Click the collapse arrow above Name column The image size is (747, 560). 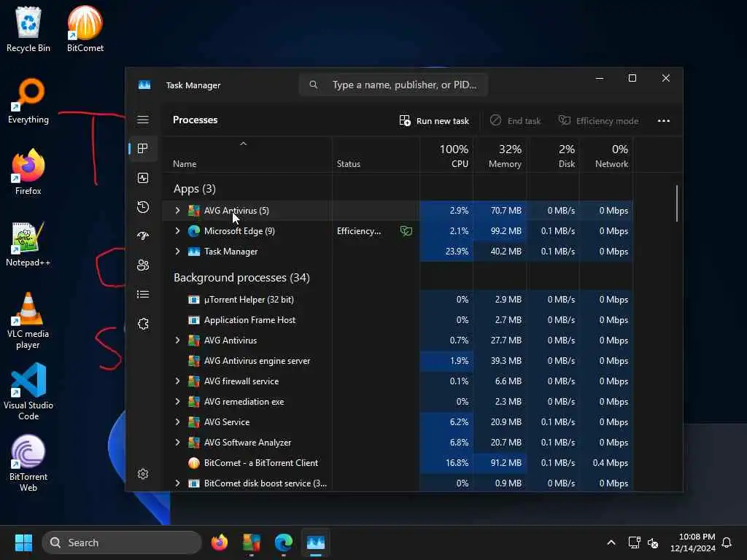point(244,144)
